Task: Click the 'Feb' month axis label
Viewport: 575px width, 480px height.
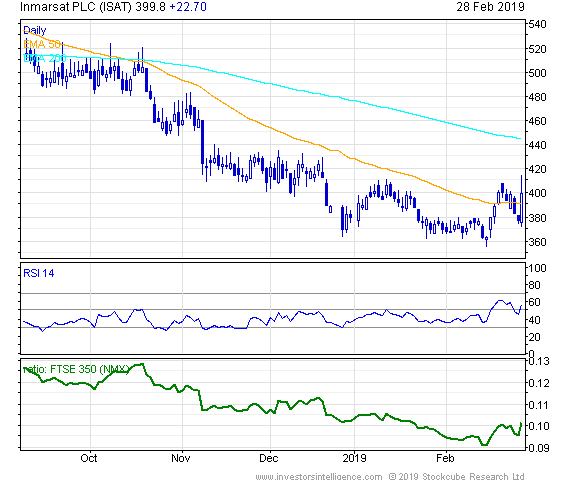Action: click(x=445, y=458)
